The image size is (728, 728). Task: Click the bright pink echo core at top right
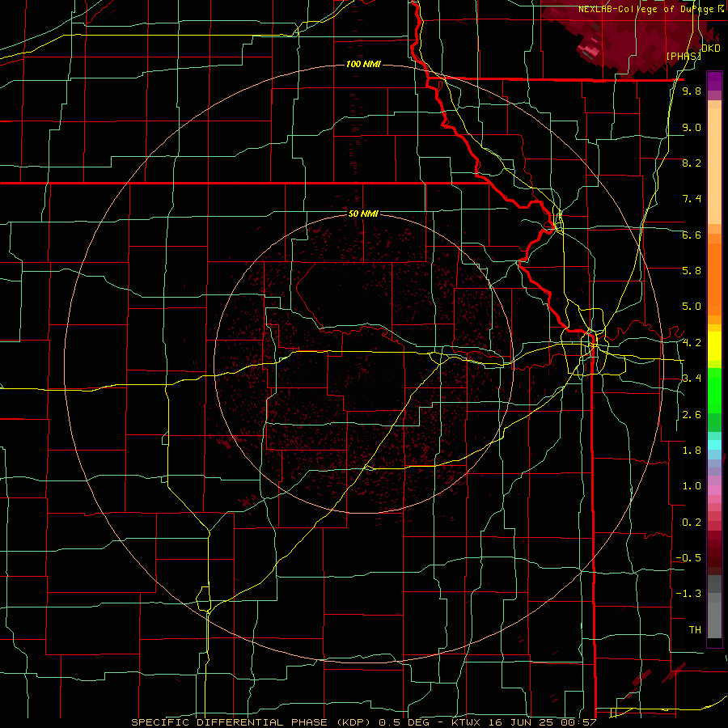click(x=588, y=49)
